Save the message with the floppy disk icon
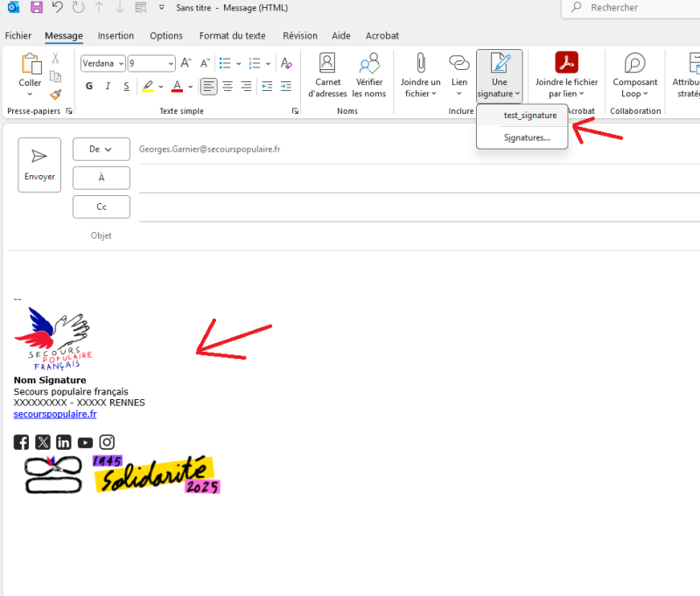Image resolution: width=700 pixels, height=596 pixels. coord(36,8)
